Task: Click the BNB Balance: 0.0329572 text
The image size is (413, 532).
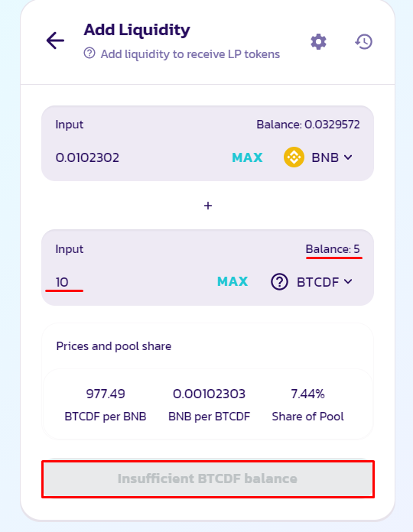Action: pos(307,125)
